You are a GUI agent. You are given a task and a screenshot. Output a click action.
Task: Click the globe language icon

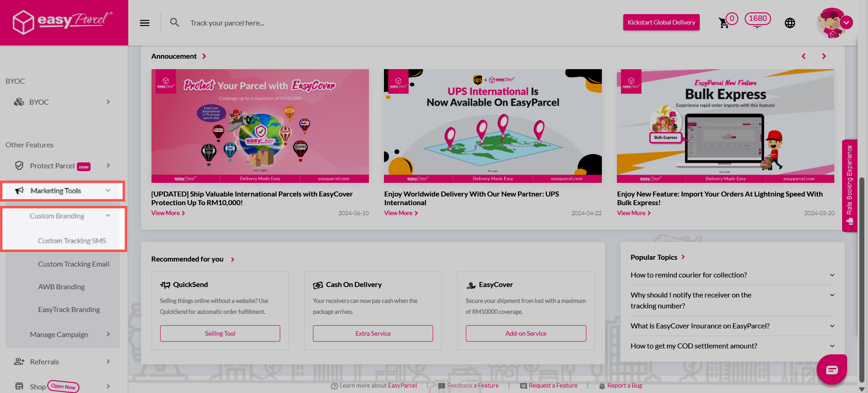(x=790, y=23)
